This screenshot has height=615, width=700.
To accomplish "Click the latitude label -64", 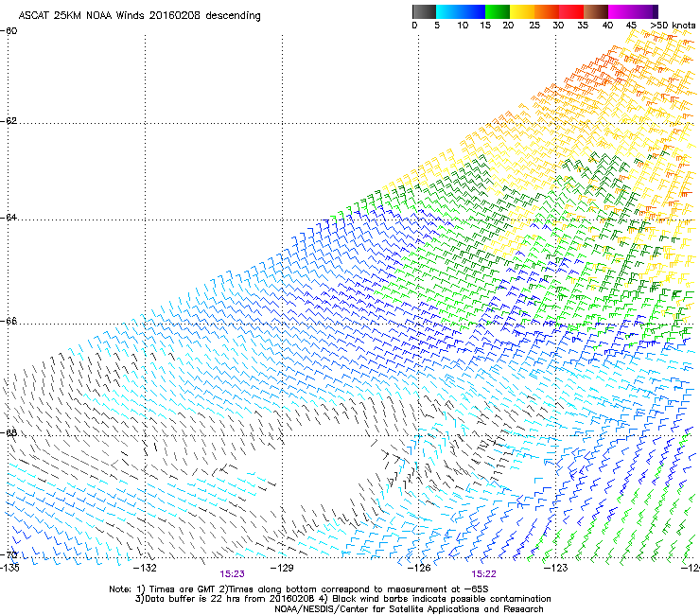I will (9, 218).
